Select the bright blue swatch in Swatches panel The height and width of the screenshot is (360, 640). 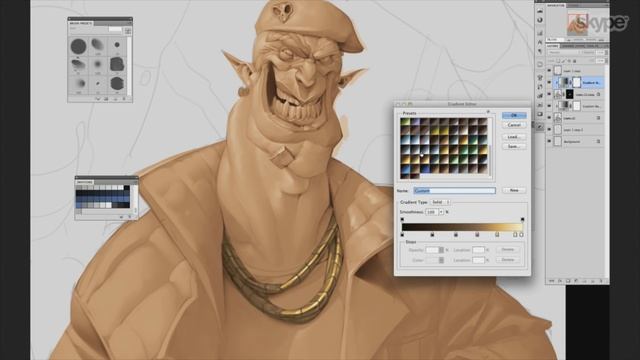tap(78, 205)
